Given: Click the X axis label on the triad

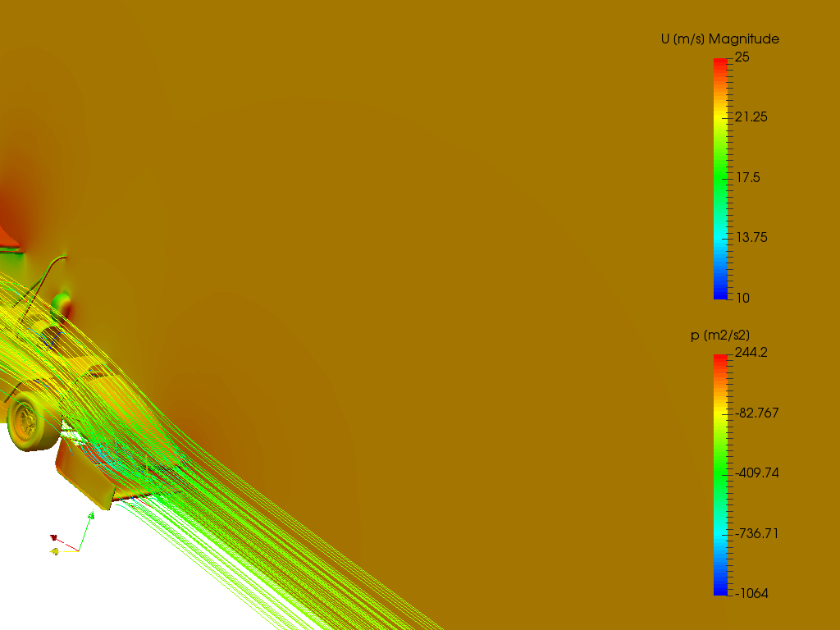Looking at the screenshot, I should [60, 533].
